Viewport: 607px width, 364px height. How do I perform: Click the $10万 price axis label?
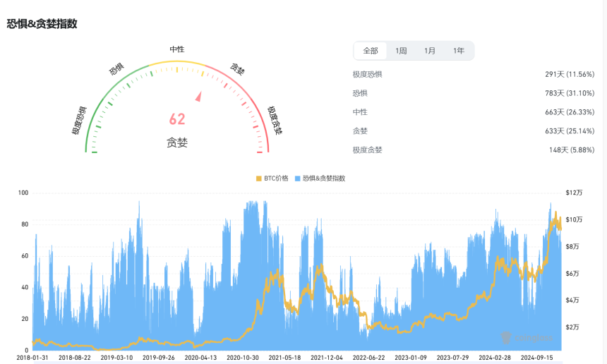pyautogui.click(x=574, y=219)
